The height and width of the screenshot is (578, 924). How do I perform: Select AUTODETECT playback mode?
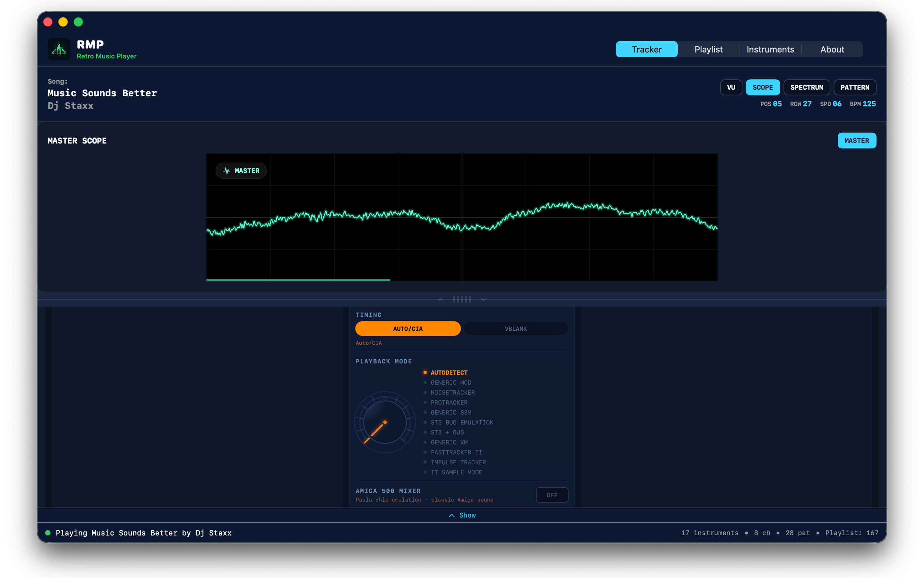pyautogui.click(x=445, y=372)
